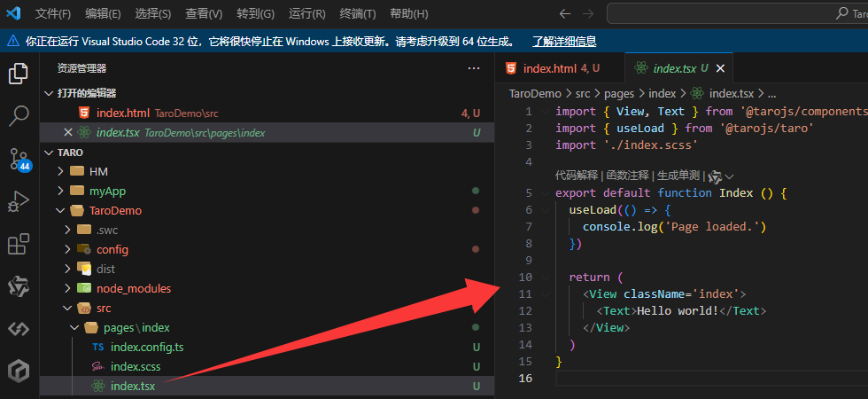The width and height of the screenshot is (868, 399).
Task: Open the Explorer view in activity bar
Action: coord(19,73)
